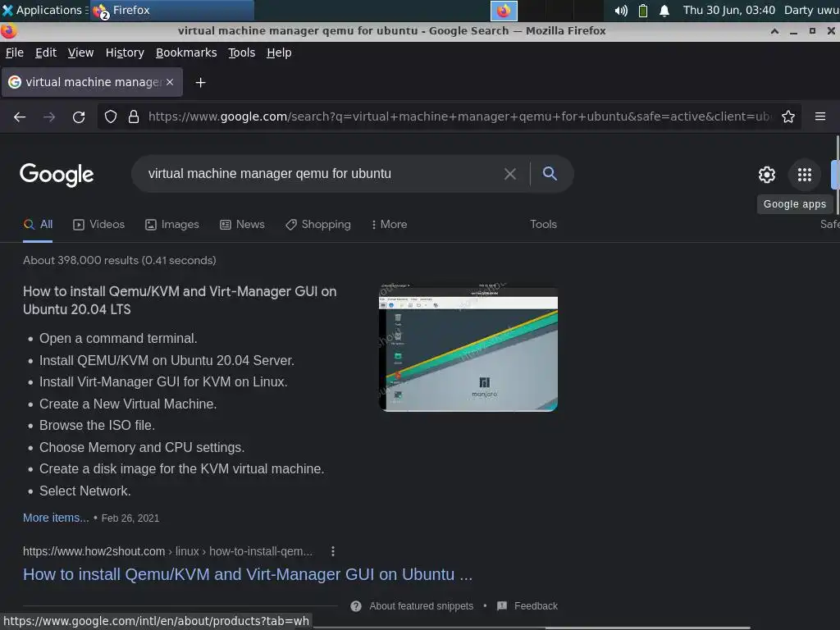The image size is (840, 630).
Task: Click the More items link
Action: [x=56, y=518]
